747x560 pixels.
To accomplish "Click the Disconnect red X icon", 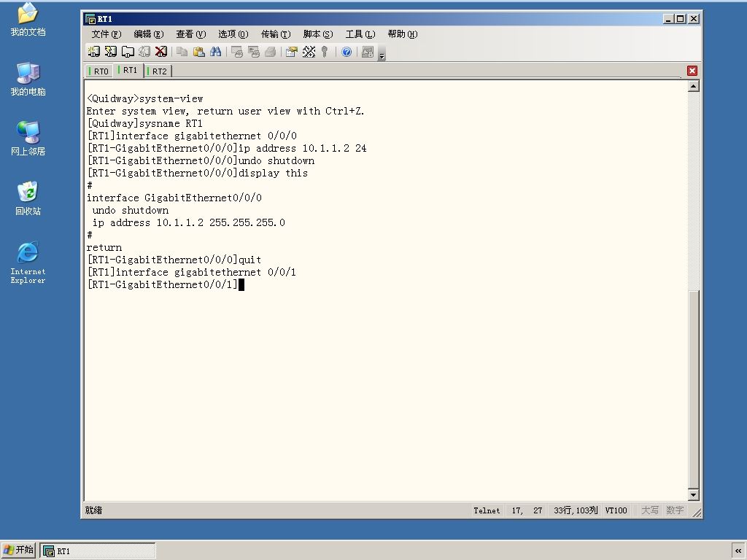I will click(x=161, y=52).
